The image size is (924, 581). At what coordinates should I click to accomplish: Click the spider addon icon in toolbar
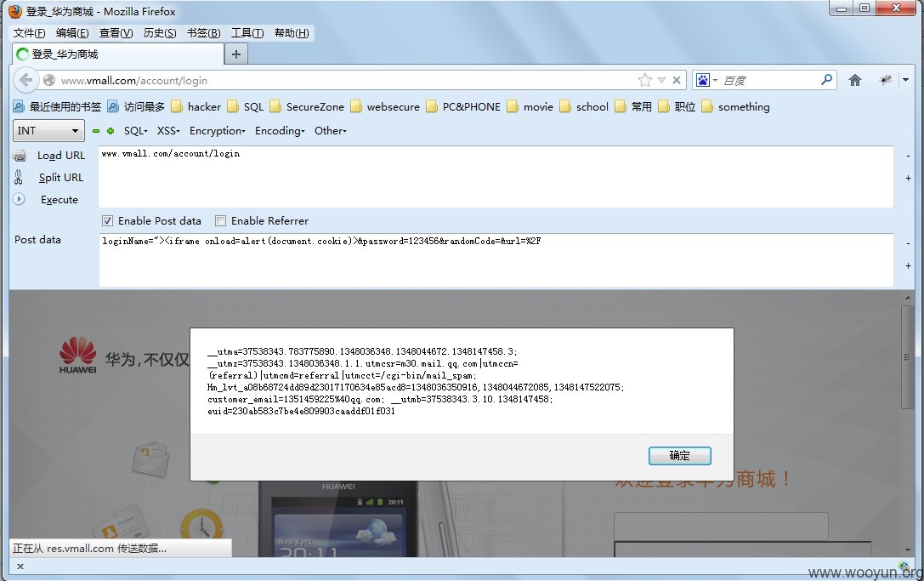886,80
